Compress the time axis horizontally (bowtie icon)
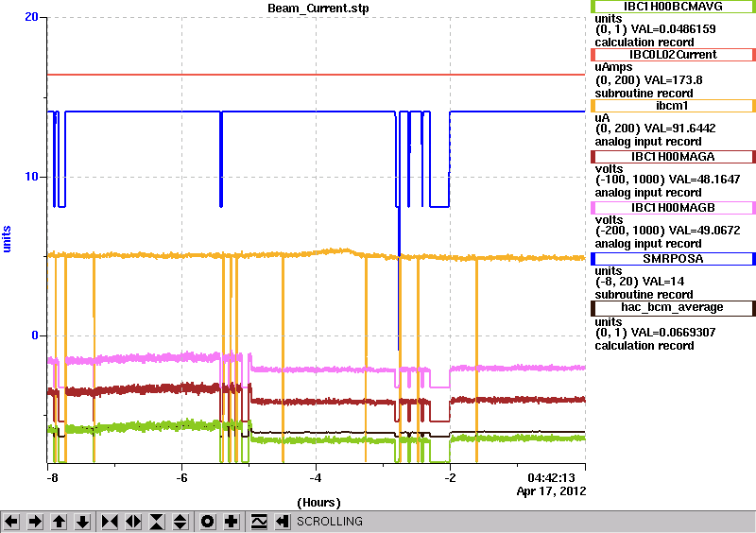 pos(110,522)
